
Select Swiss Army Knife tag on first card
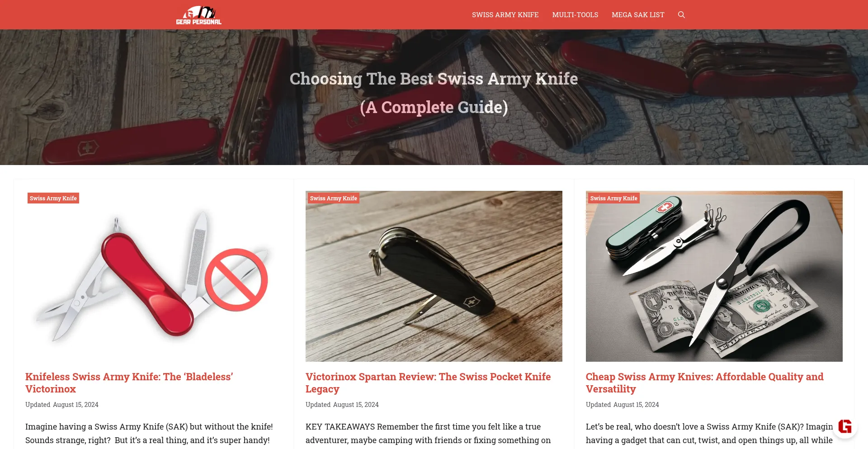point(53,198)
